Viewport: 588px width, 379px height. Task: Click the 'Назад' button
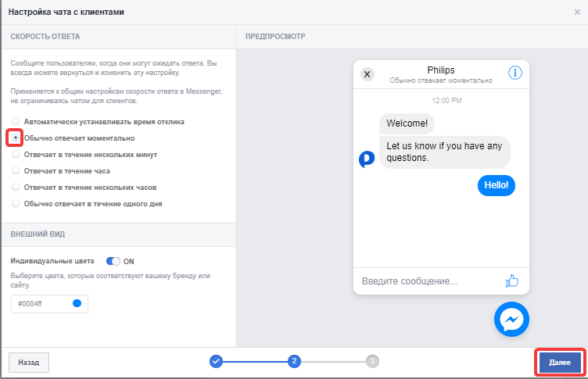29,363
